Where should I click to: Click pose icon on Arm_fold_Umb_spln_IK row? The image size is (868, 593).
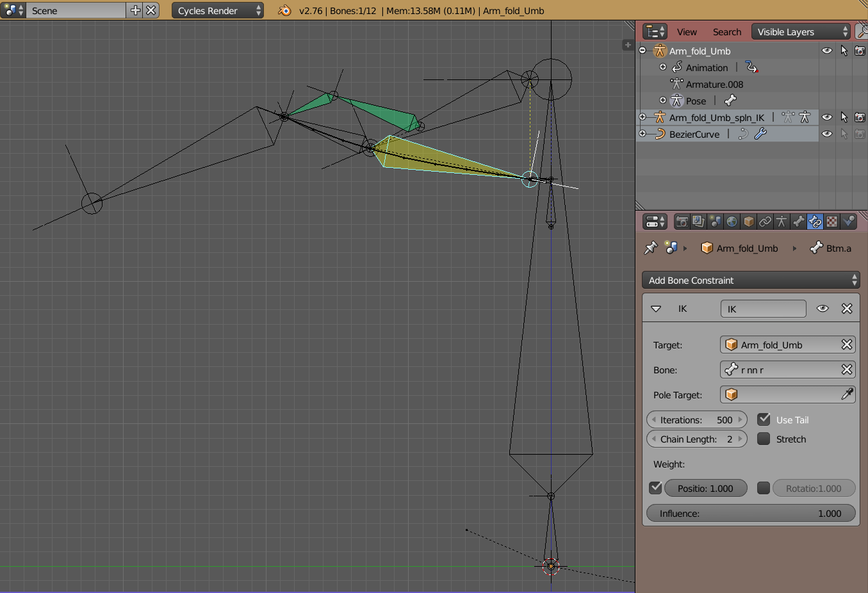(x=805, y=117)
